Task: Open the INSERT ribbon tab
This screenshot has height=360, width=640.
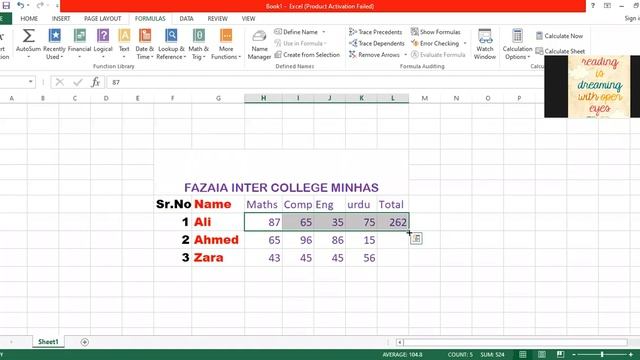Action: pyautogui.click(x=61, y=18)
